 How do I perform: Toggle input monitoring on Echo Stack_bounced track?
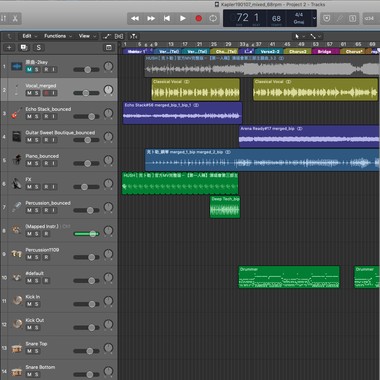pos(53,116)
